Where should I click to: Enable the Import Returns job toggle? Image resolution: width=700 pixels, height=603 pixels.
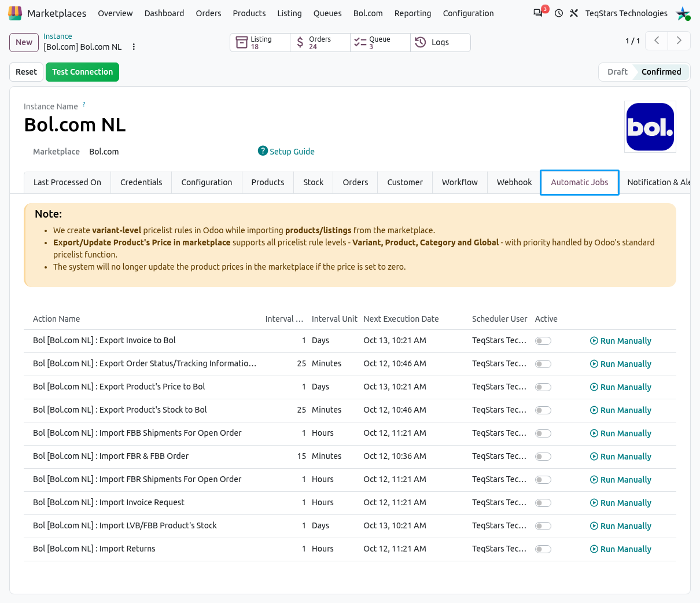click(x=543, y=549)
